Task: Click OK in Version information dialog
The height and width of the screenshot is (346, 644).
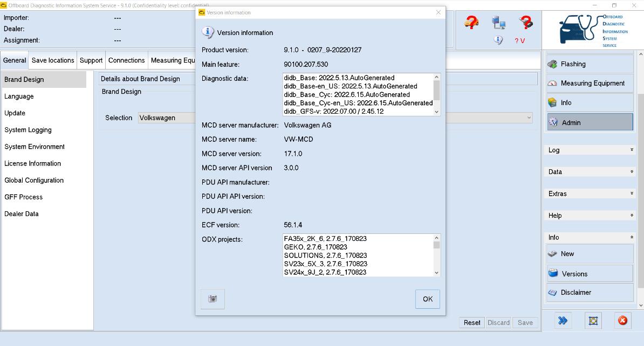Action: tap(428, 299)
